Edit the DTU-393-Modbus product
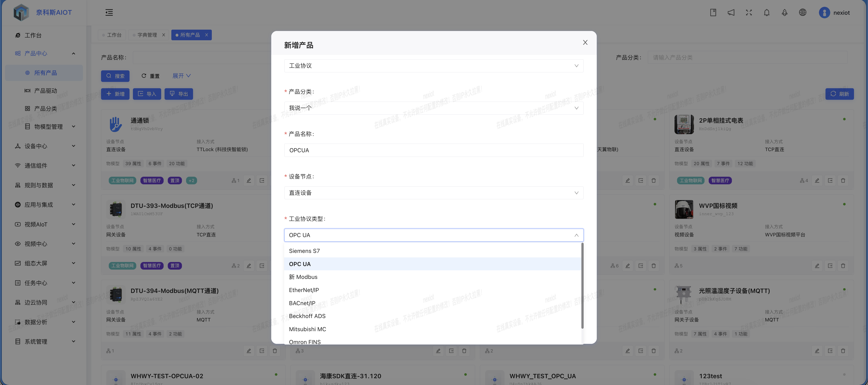Screen dimensions: 868x385 click(x=249, y=266)
